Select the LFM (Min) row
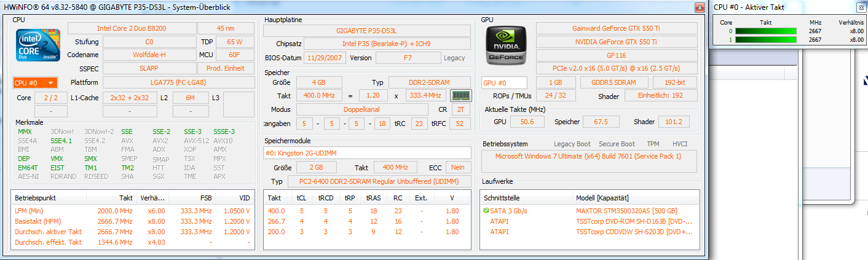 tap(133, 211)
